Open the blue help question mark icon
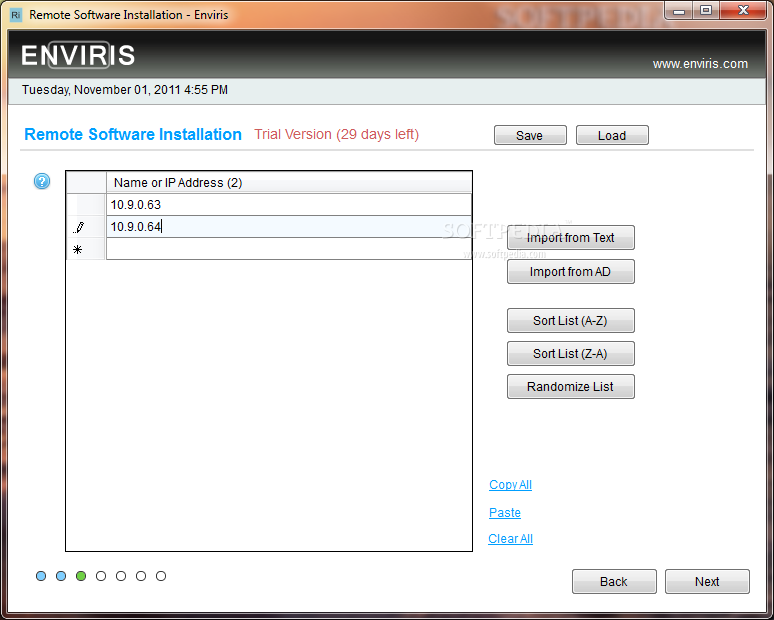Image resolution: width=774 pixels, height=620 pixels. pos(42,181)
